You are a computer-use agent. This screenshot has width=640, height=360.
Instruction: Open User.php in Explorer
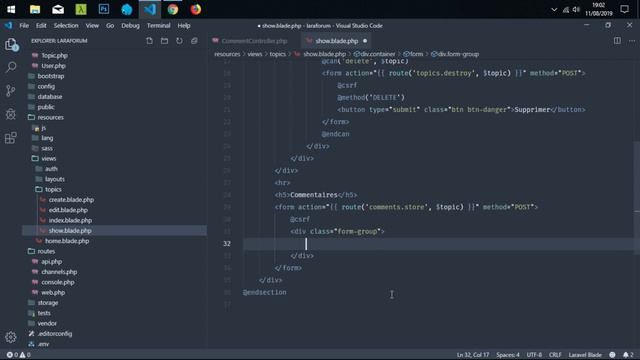point(53,66)
